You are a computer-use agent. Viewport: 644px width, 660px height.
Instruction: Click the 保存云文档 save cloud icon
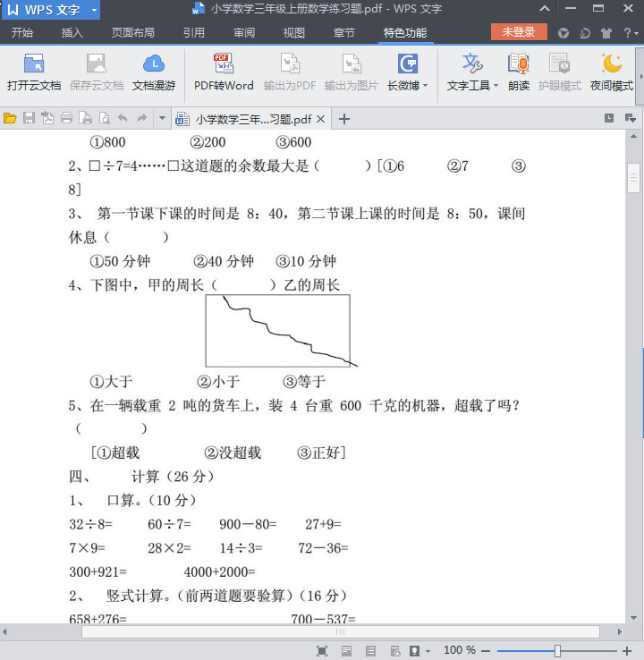(96, 72)
